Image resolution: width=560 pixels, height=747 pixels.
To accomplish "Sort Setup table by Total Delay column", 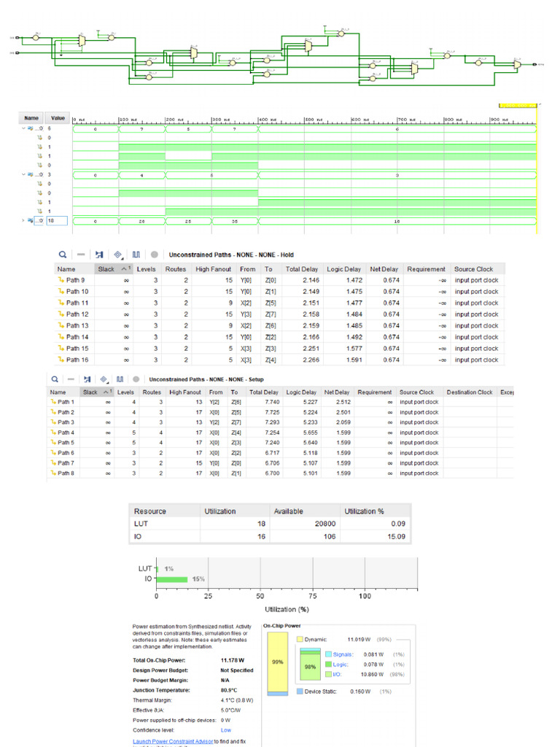I will click(x=264, y=392).
